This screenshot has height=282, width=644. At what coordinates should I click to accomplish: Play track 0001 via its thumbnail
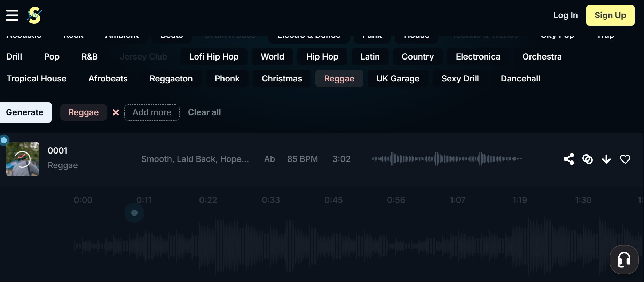pyautogui.click(x=23, y=159)
